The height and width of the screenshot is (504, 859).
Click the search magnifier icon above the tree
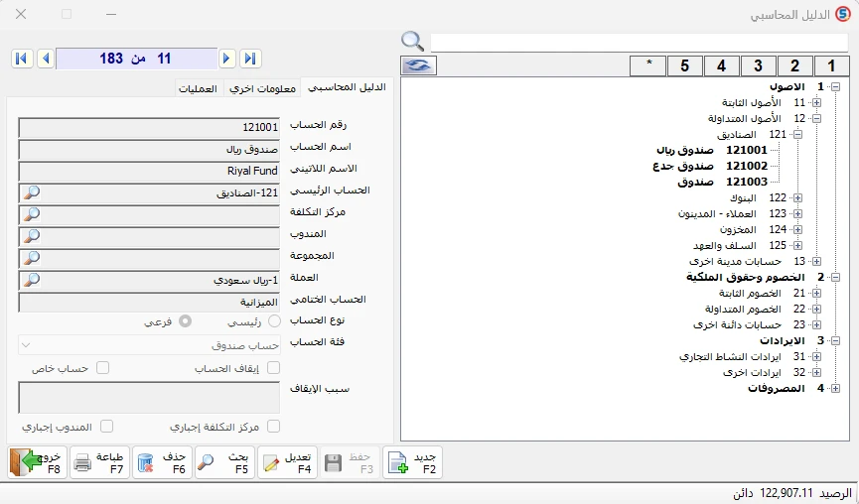click(412, 41)
